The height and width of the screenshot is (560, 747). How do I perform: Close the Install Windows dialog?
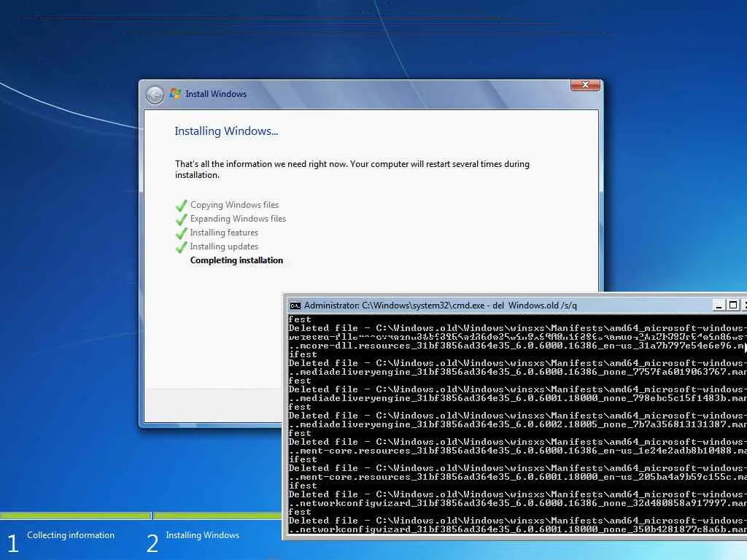tap(585, 85)
